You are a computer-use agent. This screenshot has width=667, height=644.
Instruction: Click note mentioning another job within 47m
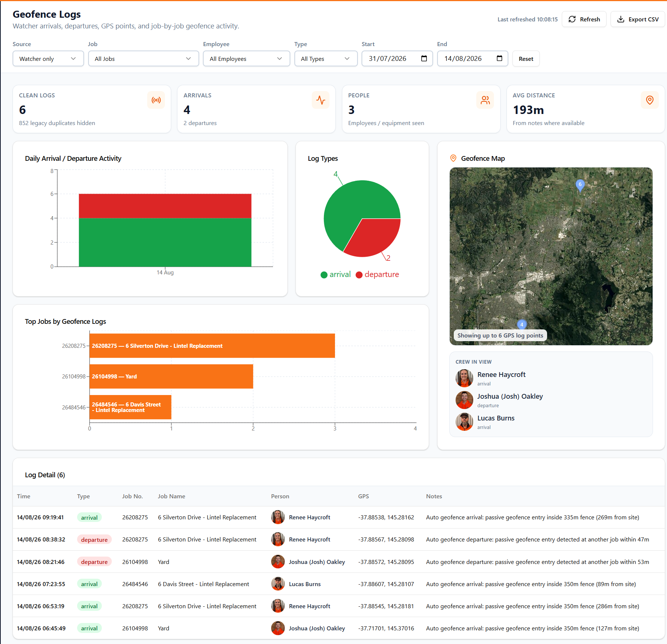coord(538,539)
